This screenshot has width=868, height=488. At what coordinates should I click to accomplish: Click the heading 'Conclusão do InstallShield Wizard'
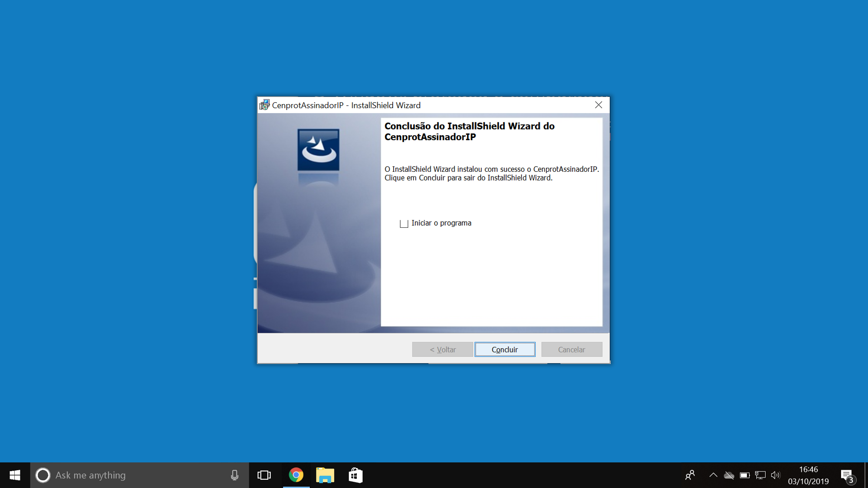tap(470, 131)
